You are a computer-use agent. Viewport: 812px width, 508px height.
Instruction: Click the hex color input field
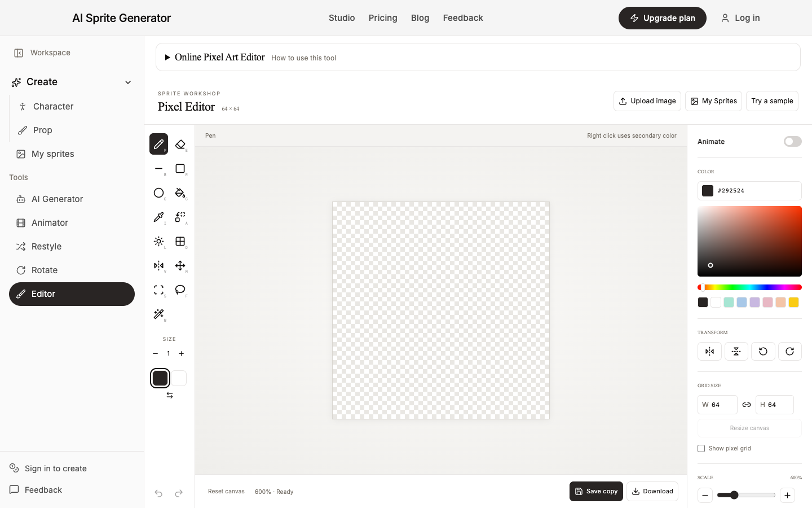(x=749, y=191)
